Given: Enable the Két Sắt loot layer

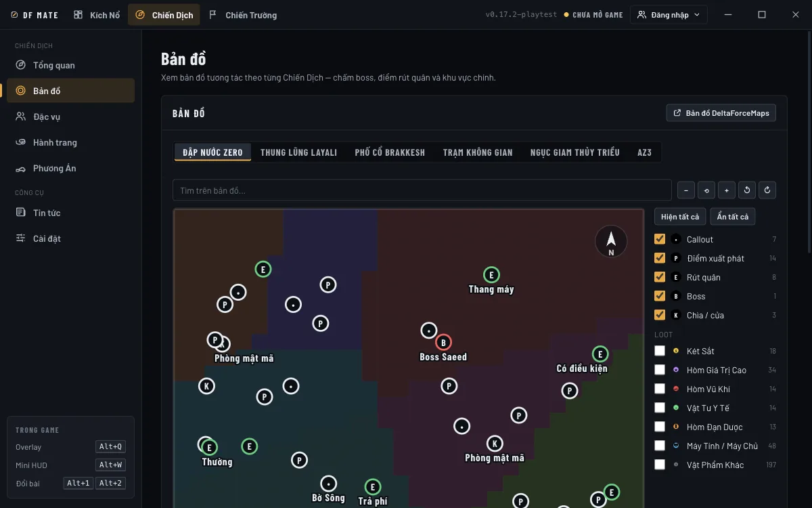Looking at the screenshot, I should click(660, 351).
